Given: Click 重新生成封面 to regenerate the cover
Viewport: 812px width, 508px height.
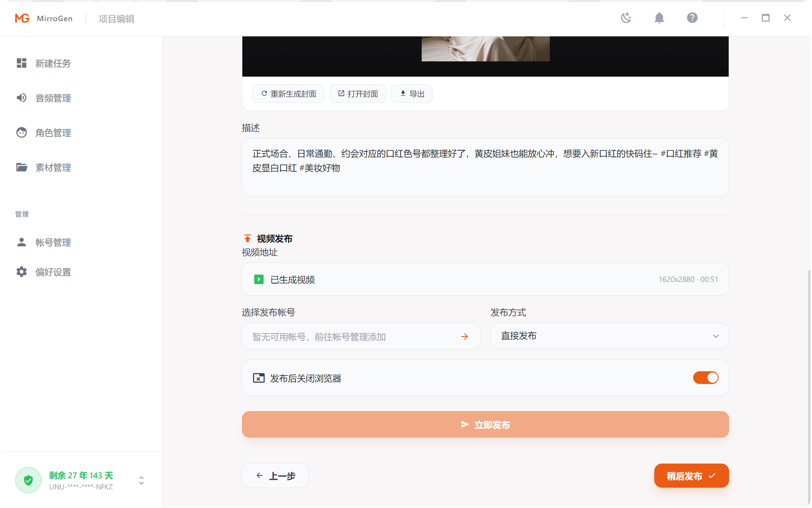Looking at the screenshot, I should pyautogui.click(x=288, y=94).
